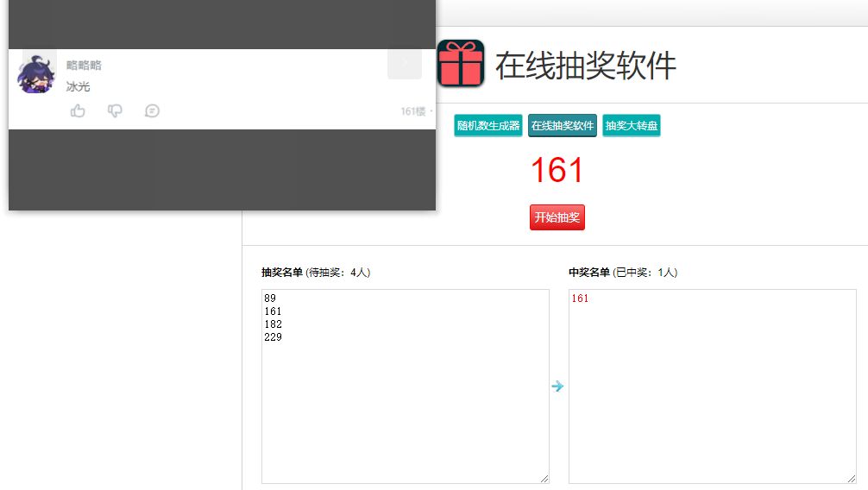
Task: Open the 抽奖大转盘 tab
Action: coord(632,126)
